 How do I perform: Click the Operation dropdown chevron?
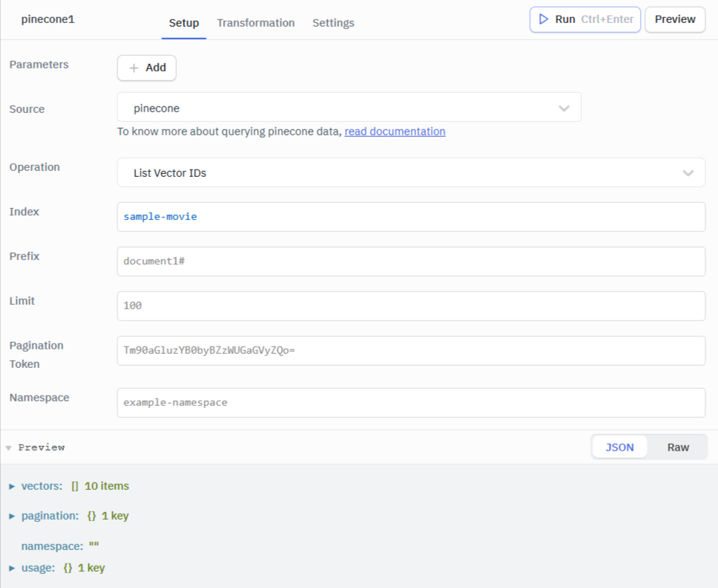click(688, 173)
